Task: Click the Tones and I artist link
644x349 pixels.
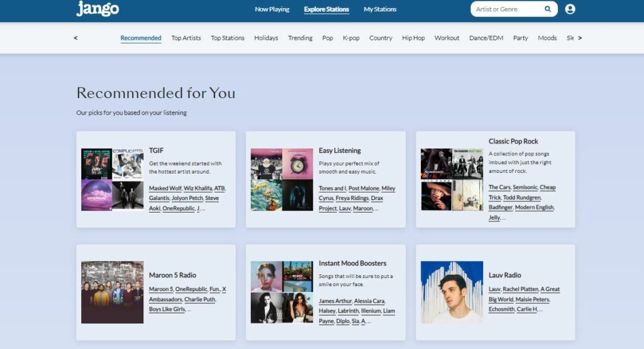Action: [332, 188]
